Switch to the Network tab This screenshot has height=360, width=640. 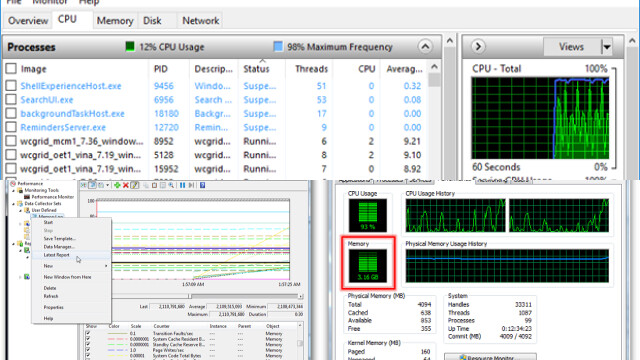pos(200,20)
